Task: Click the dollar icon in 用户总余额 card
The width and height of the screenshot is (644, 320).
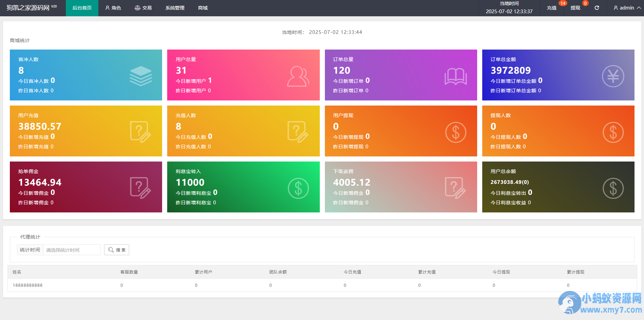Action: point(613,188)
